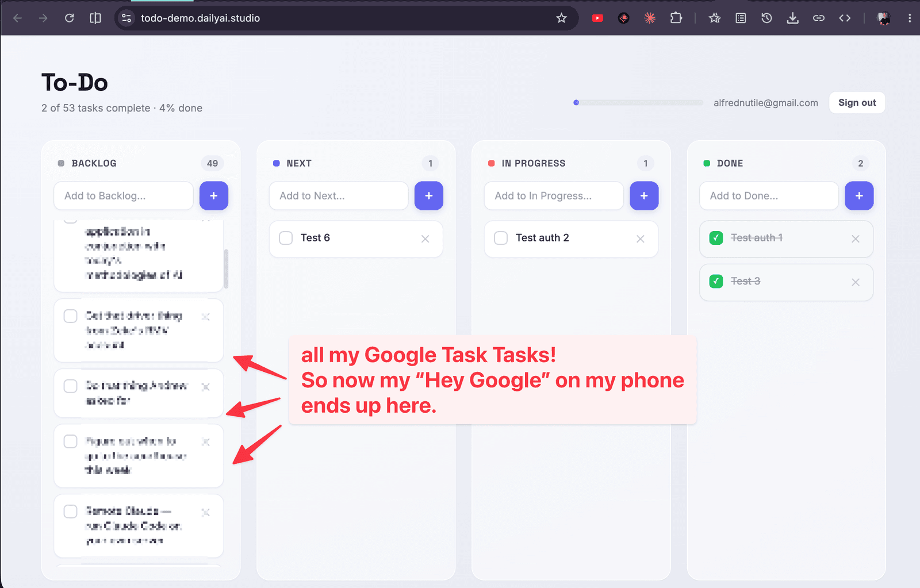Remove the Test auth 2 task
920x588 pixels.
click(640, 239)
